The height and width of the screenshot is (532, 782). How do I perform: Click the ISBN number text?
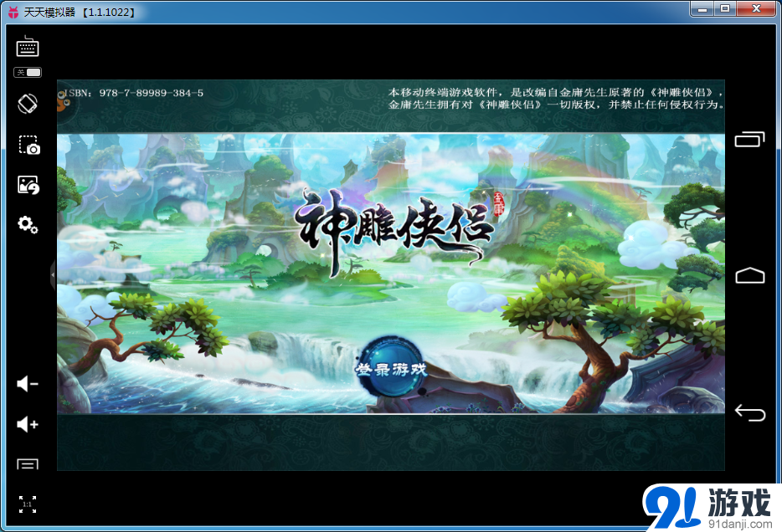134,93
